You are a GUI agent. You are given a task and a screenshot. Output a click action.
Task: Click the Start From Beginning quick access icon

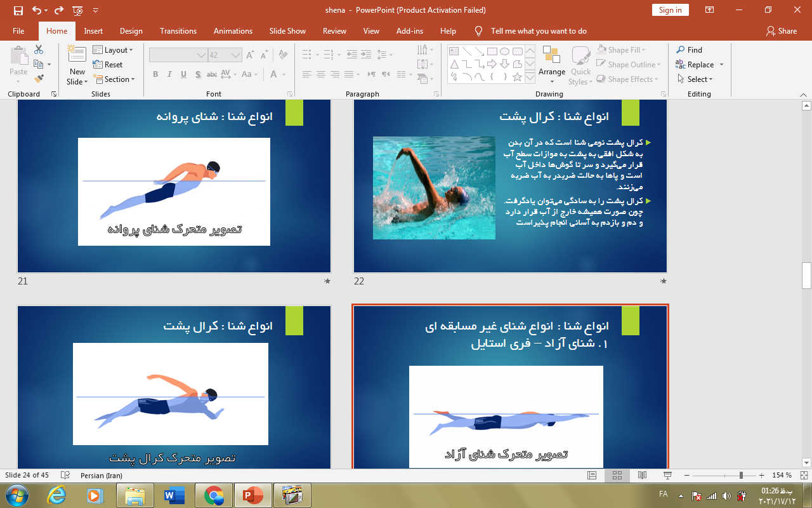[x=77, y=10]
